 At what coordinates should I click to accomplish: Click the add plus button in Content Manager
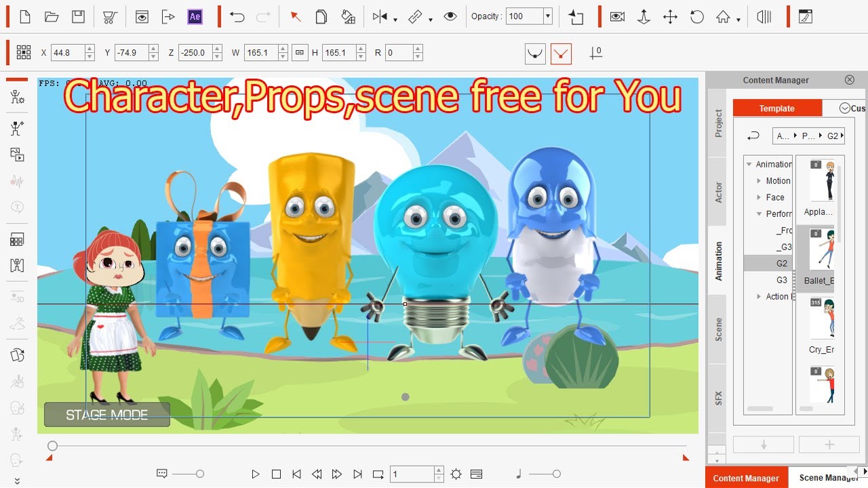[829, 445]
